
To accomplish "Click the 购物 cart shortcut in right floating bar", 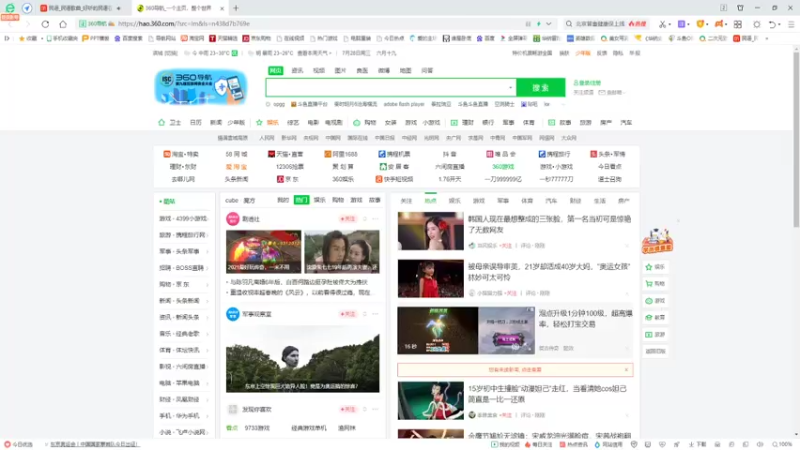I will pyautogui.click(x=655, y=284).
